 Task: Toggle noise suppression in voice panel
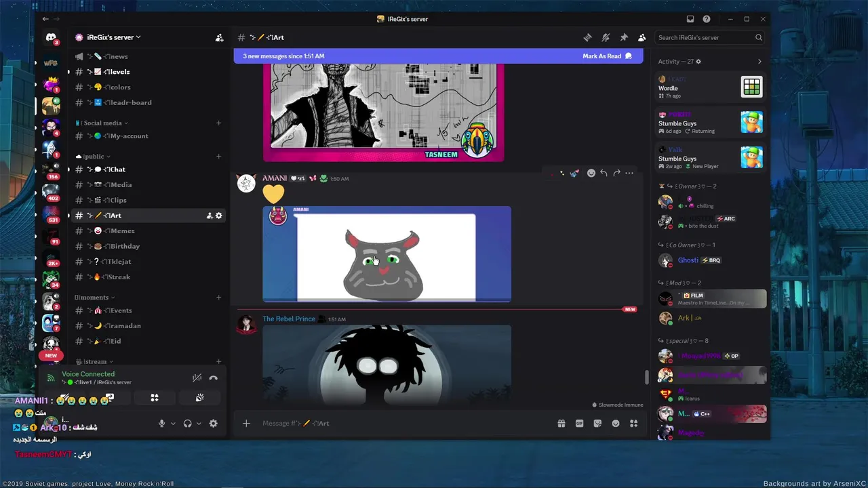pyautogui.click(x=197, y=378)
